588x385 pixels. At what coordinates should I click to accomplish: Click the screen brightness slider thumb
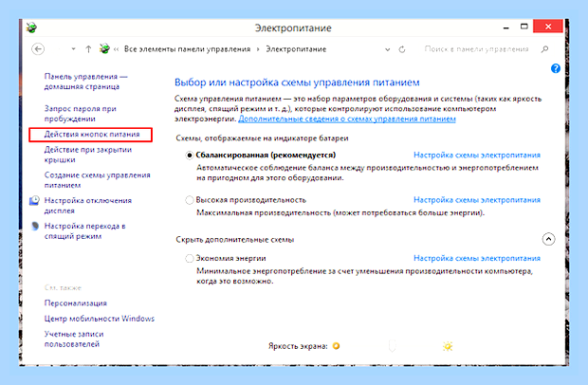[x=392, y=345]
